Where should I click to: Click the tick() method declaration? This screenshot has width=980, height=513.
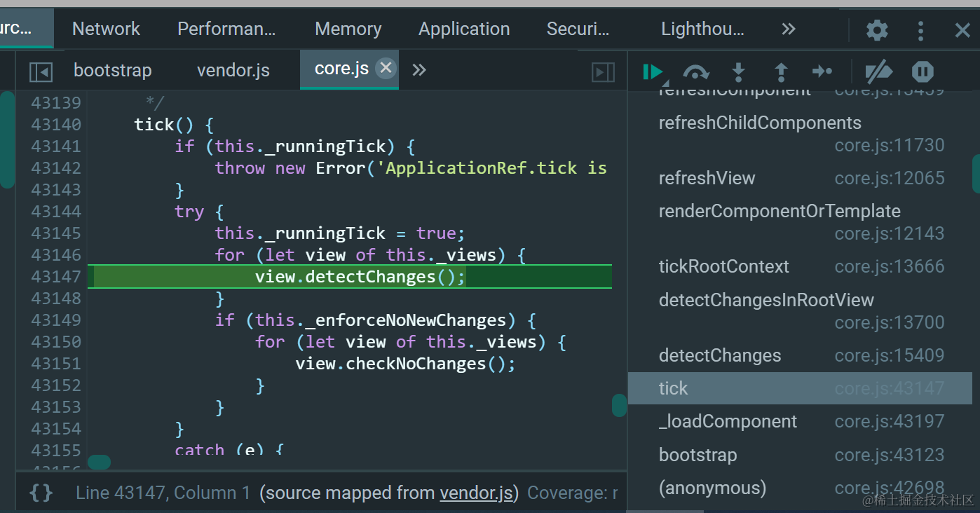[x=174, y=125]
